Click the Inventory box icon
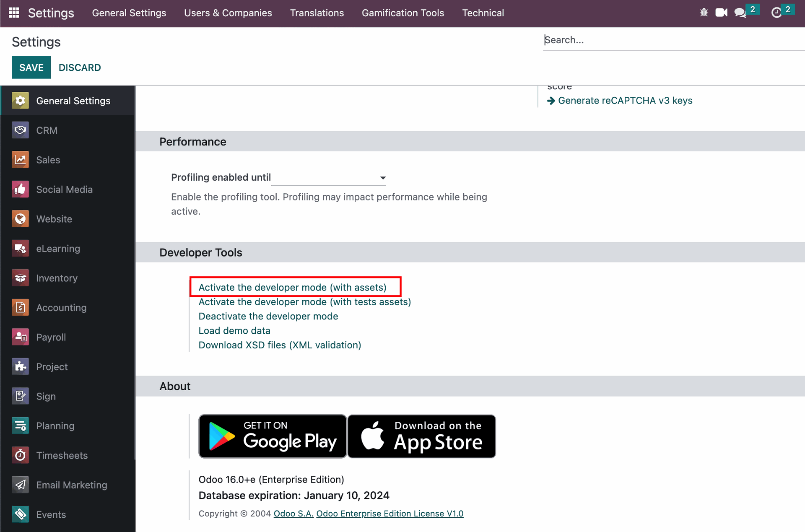 pyautogui.click(x=20, y=278)
